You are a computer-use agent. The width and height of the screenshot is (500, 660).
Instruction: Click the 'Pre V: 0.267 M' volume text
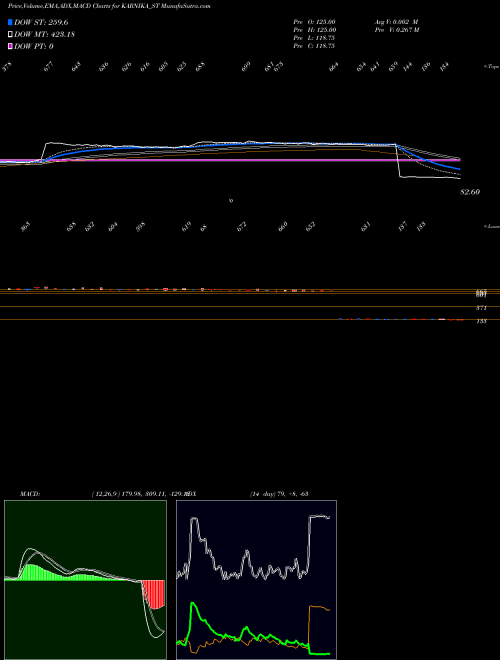click(x=397, y=29)
